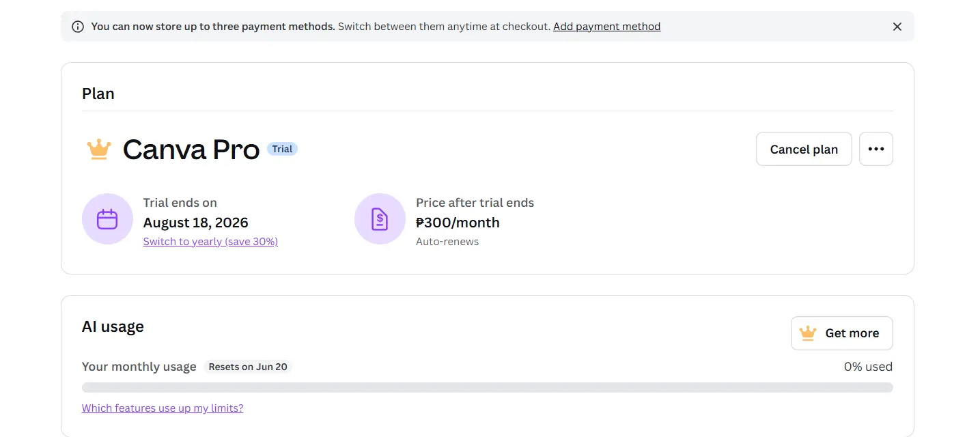Click the Get more button
The height and width of the screenshot is (437, 980).
pyautogui.click(x=841, y=333)
